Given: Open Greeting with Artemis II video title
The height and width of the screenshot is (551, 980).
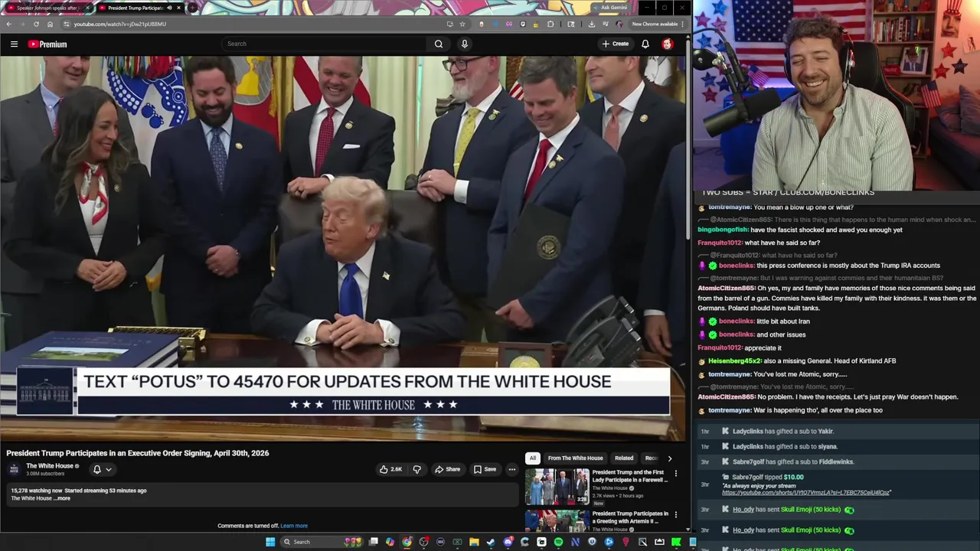Looking at the screenshot, I should (x=630, y=517).
